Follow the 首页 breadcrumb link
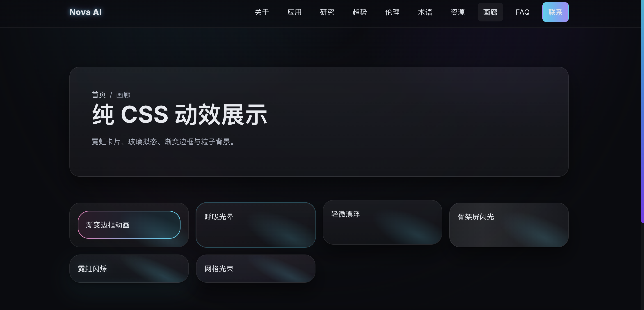 pyautogui.click(x=98, y=95)
